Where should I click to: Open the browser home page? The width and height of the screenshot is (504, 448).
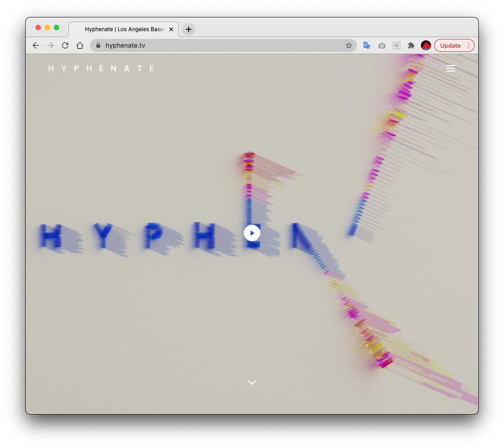point(80,45)
